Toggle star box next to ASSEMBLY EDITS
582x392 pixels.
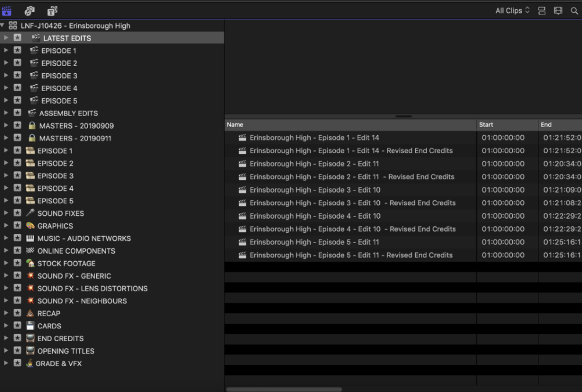coord(17,113)
